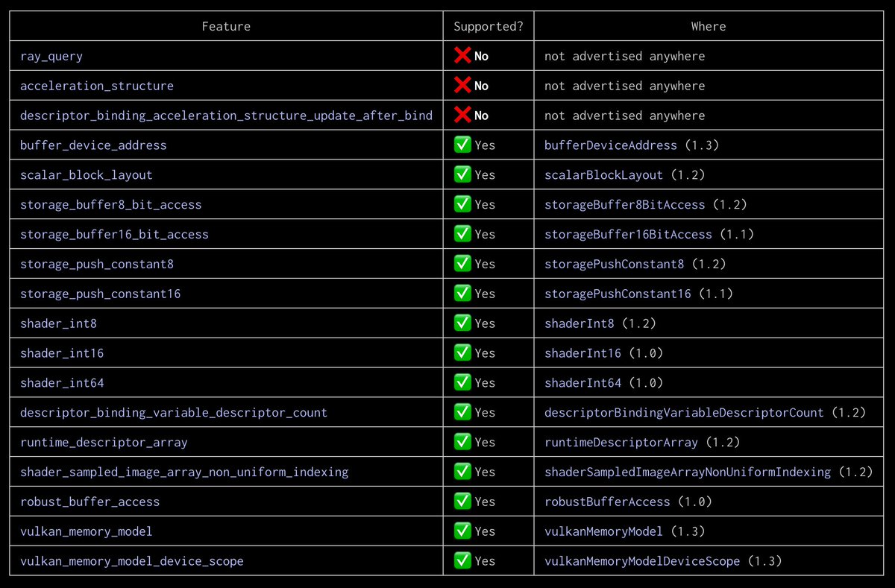Image resolution: width=895 pixels, height=588 pixels.
Task: Click shaderSampledImageArrayNonUniformIndexing (1.2) cell
Action: tap(709, 472)
